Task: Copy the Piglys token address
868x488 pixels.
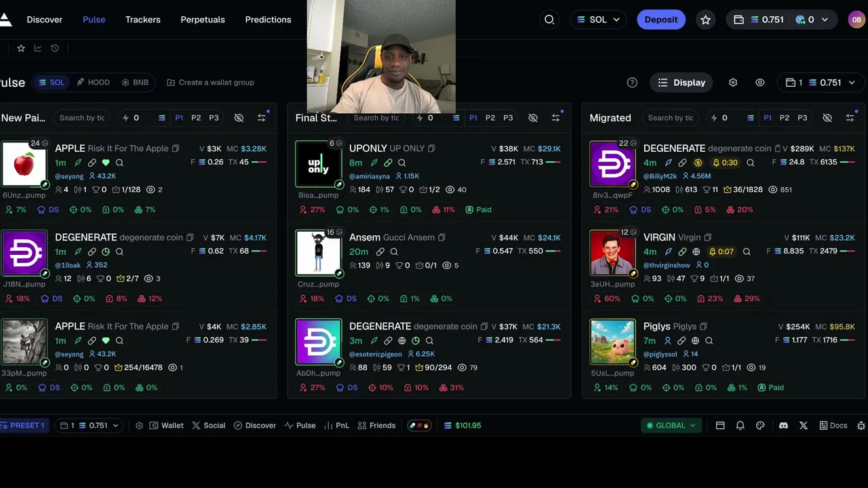Action: click(x=703, y=326)
